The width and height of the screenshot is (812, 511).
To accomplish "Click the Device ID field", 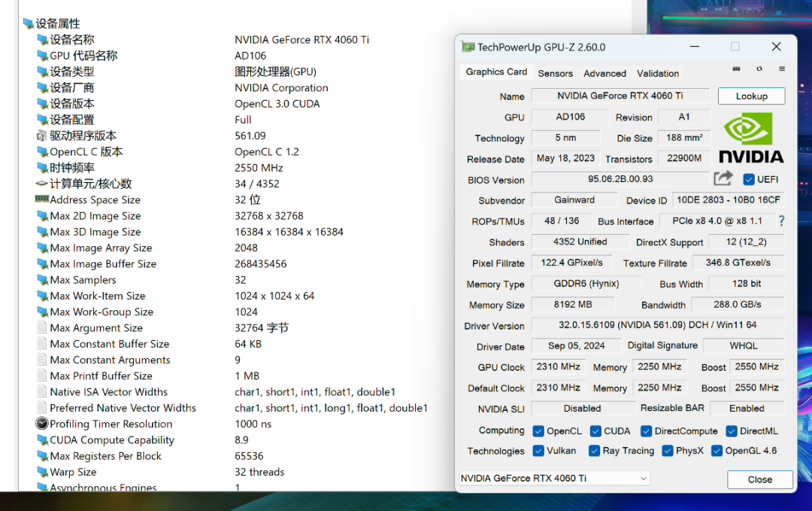I will coord(728,200).
